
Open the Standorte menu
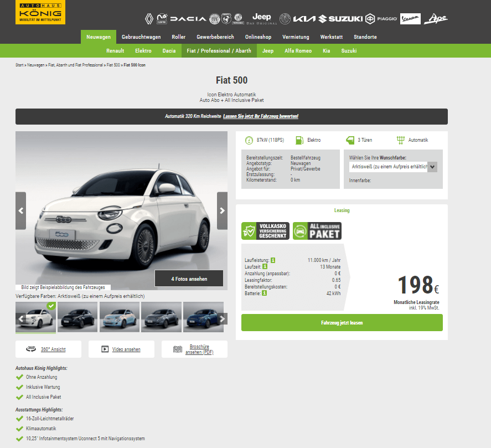point(365,37)
